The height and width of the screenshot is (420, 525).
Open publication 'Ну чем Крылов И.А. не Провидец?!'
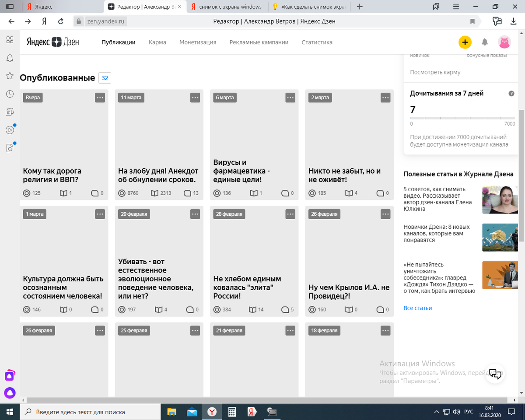[x=349, y=292]
